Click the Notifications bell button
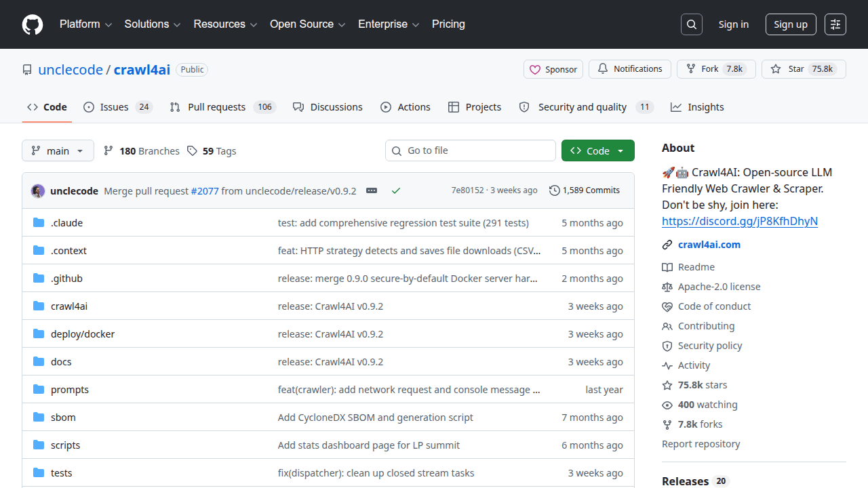Viewport: 868px width, 488px height. (630, 69)
